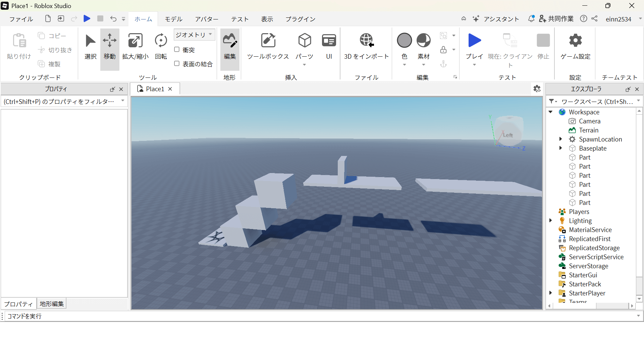Open the ファイル menu
644x338 pixels.
[x=21, y=19]
